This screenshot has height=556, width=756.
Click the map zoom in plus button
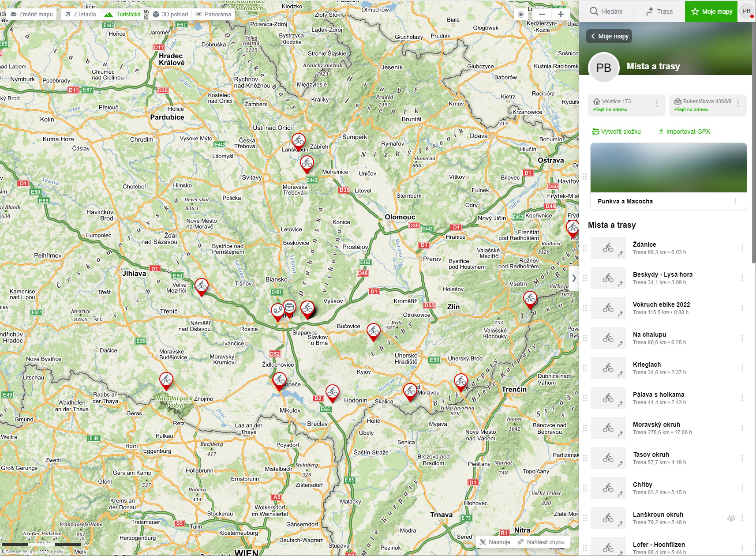click(561, 14)
